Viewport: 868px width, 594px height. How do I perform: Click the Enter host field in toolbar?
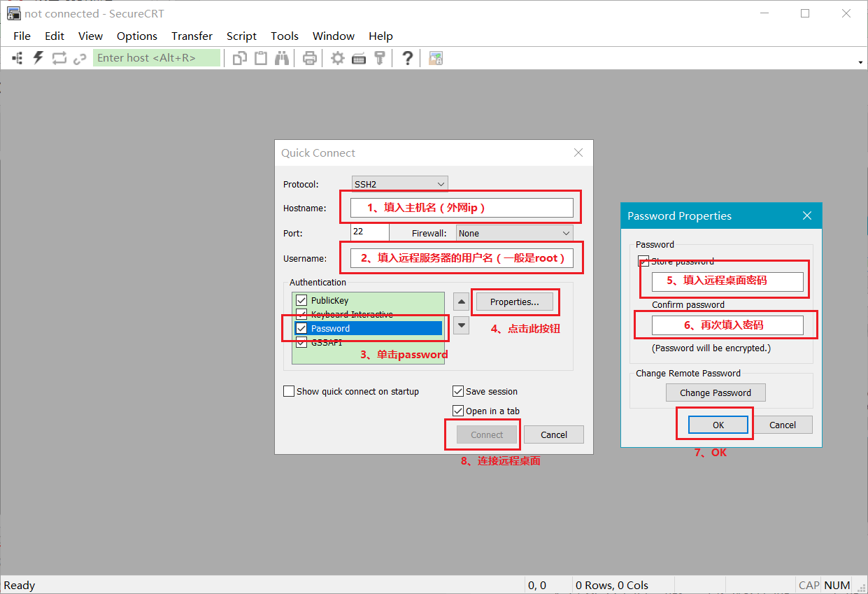coord(157,58)
